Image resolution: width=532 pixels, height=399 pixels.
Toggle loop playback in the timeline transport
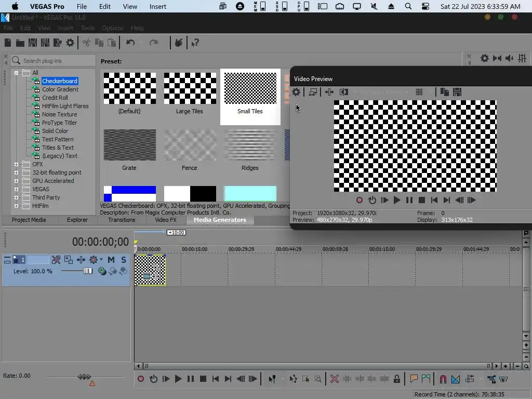pos(153,379)
